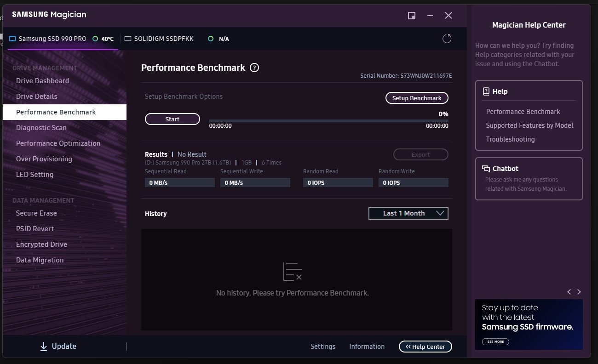
Task: Show next banner with right arrow
Action: (579, 292)
